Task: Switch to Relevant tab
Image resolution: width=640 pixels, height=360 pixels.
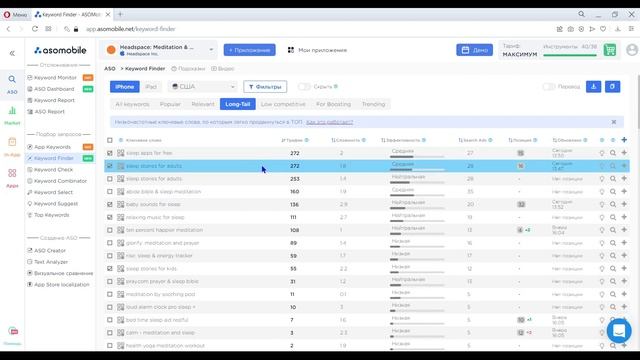Action: pos(203,104)
